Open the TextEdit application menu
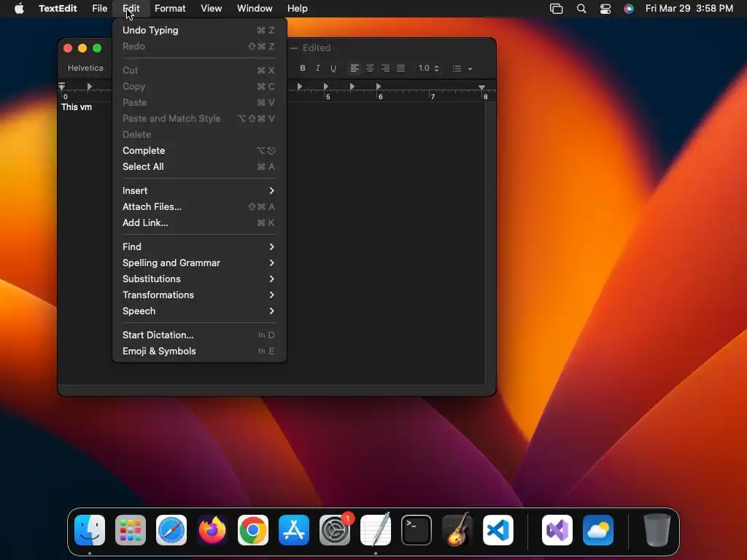Screen dimensions: 747x560 (58, 9)
